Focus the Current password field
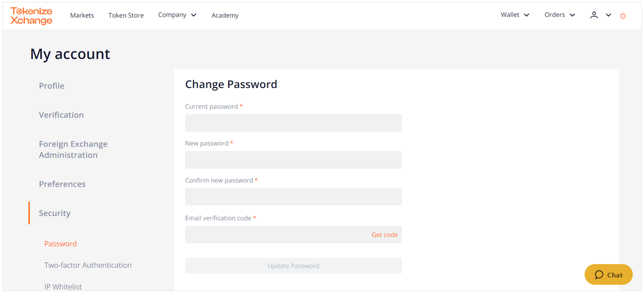Screen dimensions: 644x293 [293, 123]
